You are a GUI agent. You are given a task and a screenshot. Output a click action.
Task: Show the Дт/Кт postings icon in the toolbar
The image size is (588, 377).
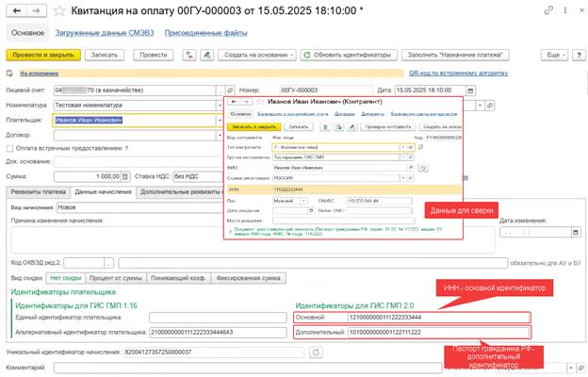(x=189, y=55)
